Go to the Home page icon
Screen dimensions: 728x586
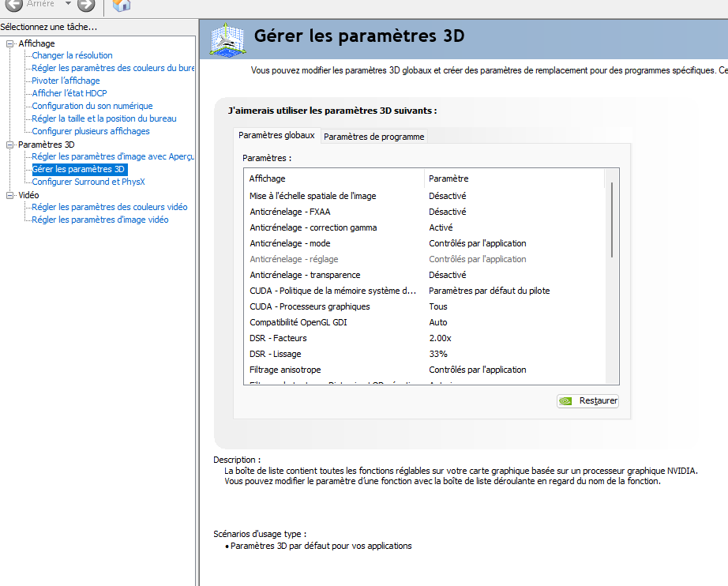coord(122,5)
